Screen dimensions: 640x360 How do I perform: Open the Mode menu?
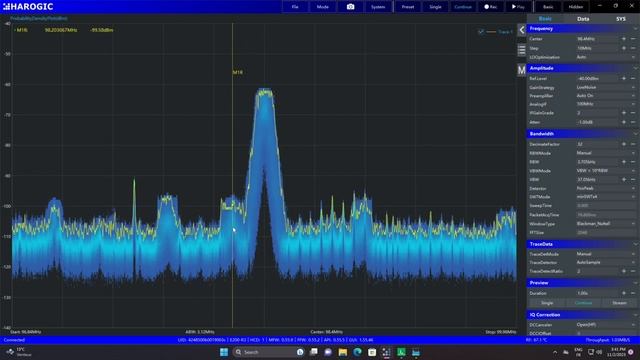coord(322,7)
